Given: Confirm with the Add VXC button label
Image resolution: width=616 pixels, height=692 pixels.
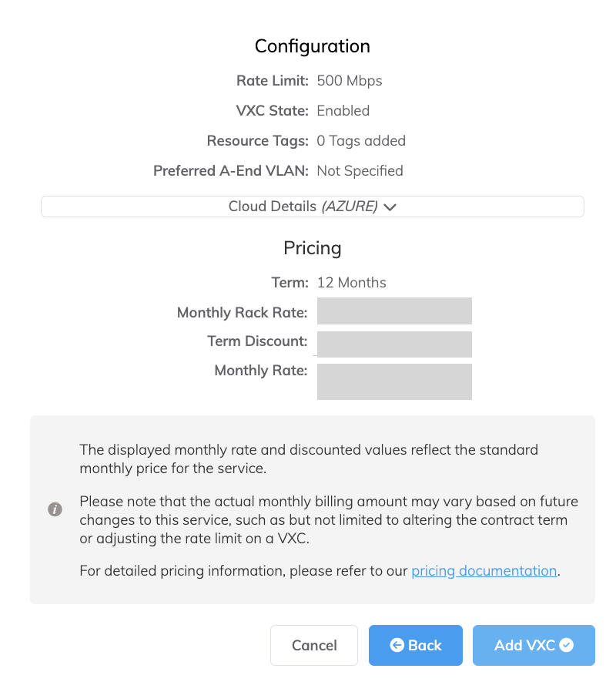Looking at the screenshot, I should [524, 645].
